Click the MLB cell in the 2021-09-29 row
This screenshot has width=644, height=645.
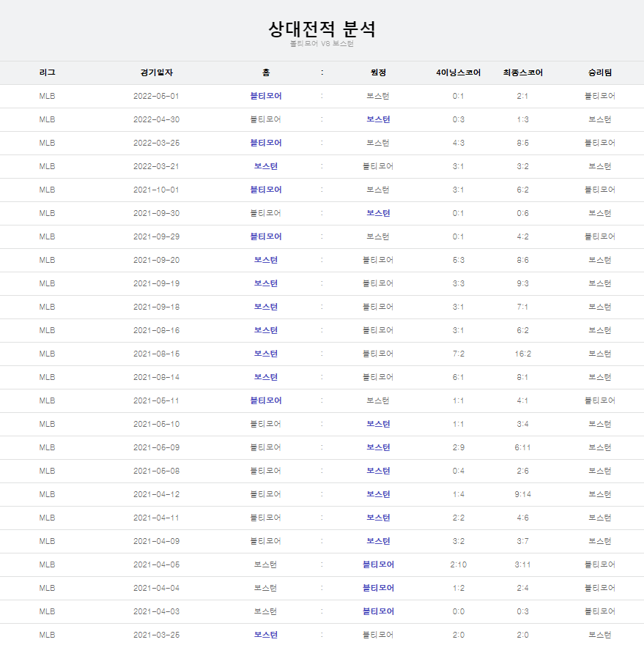[x=48, y=237]
